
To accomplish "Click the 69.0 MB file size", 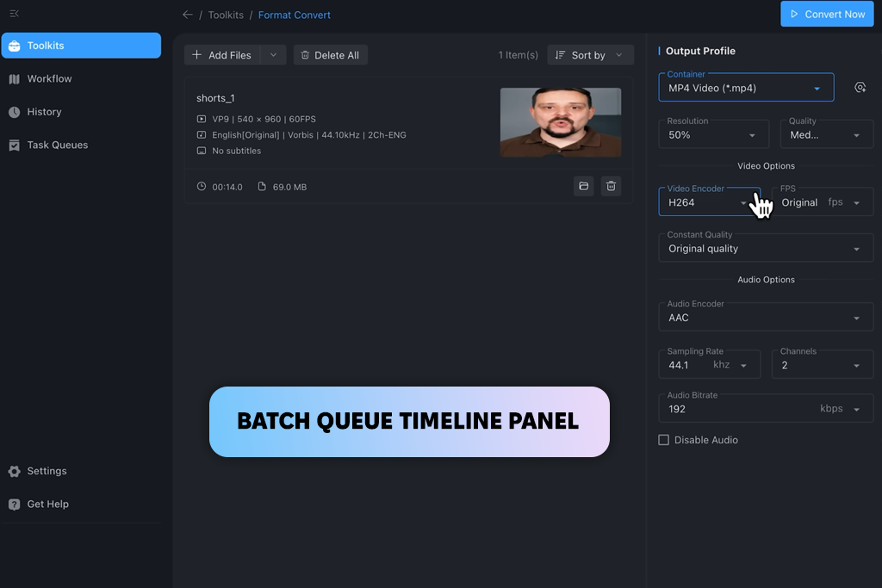I will [289, 187].
